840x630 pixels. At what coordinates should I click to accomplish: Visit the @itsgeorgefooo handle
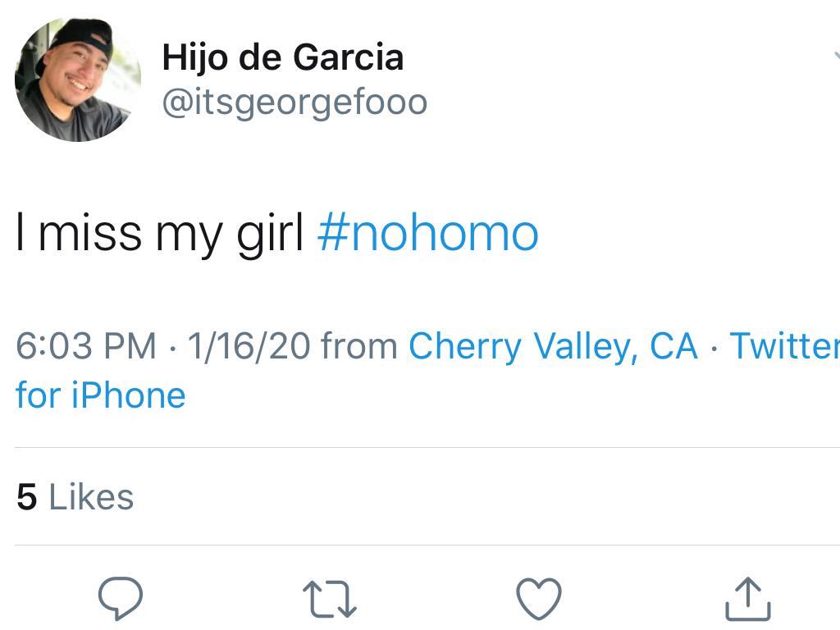tap(294, 103)
